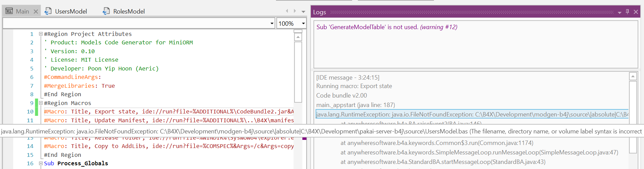Click the #End Region line 8
The image size is (644, 169).
tap(62, 94)
